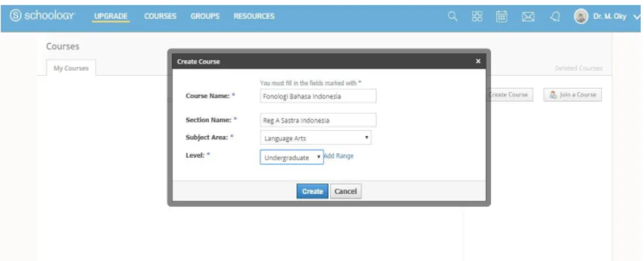Screen dimensions: 644x261
Task: Click the Dr. M. Oky username text
Action: [x=610, y=17]
